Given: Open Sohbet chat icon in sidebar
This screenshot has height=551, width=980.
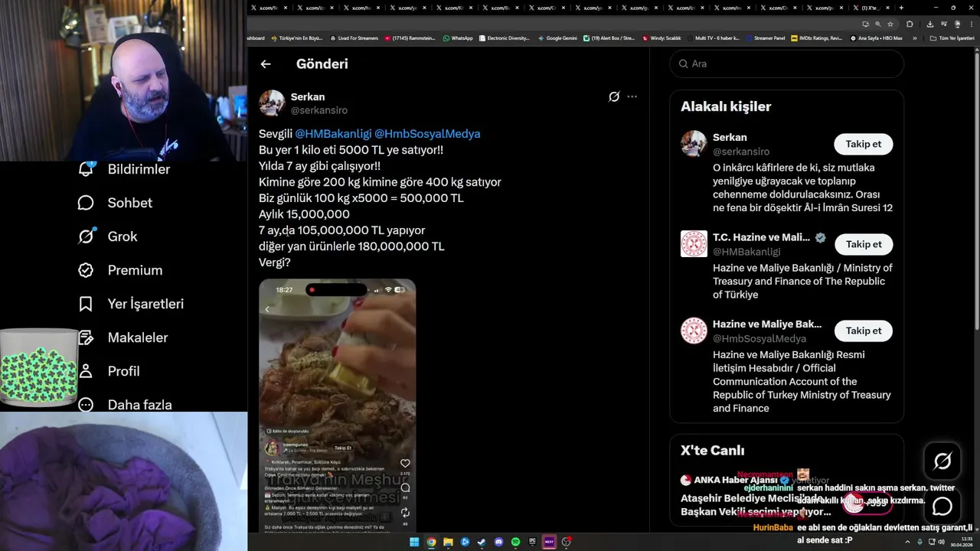Looking at the screenshot, I should (x=86, y=203).
